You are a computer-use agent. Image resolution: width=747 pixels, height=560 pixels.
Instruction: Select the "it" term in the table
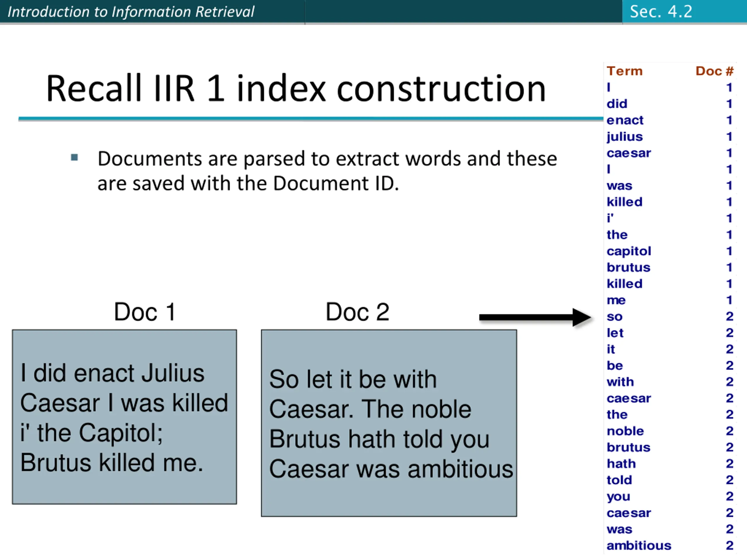pyautogui.click(x=610, y=349)
